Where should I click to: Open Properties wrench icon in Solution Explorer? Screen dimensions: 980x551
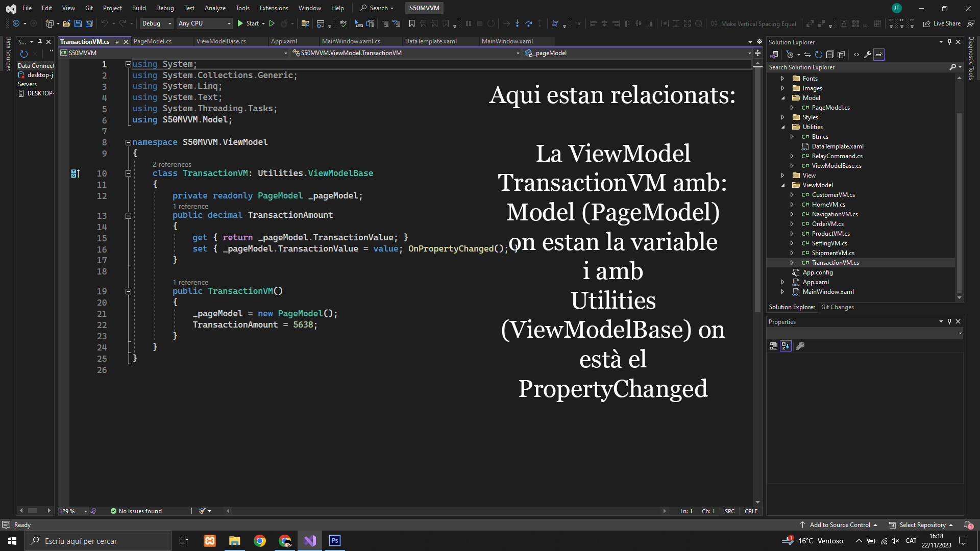(x=868, y=55)
